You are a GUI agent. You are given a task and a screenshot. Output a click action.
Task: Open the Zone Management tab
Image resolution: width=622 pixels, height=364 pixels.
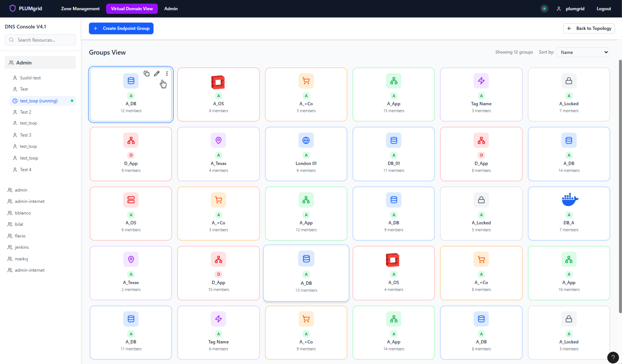pyautogui.click(x=80, y=9)
